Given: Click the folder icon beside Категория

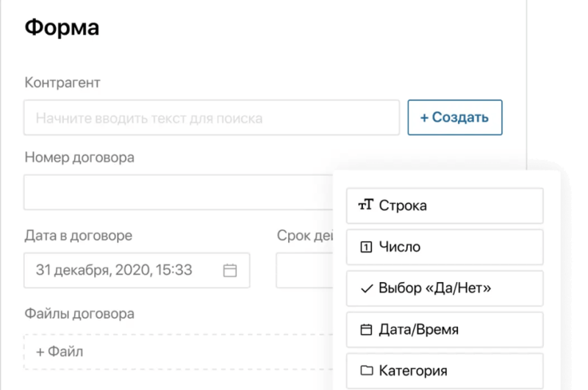Looking at the screenshot, I should [x=365, y=371].
